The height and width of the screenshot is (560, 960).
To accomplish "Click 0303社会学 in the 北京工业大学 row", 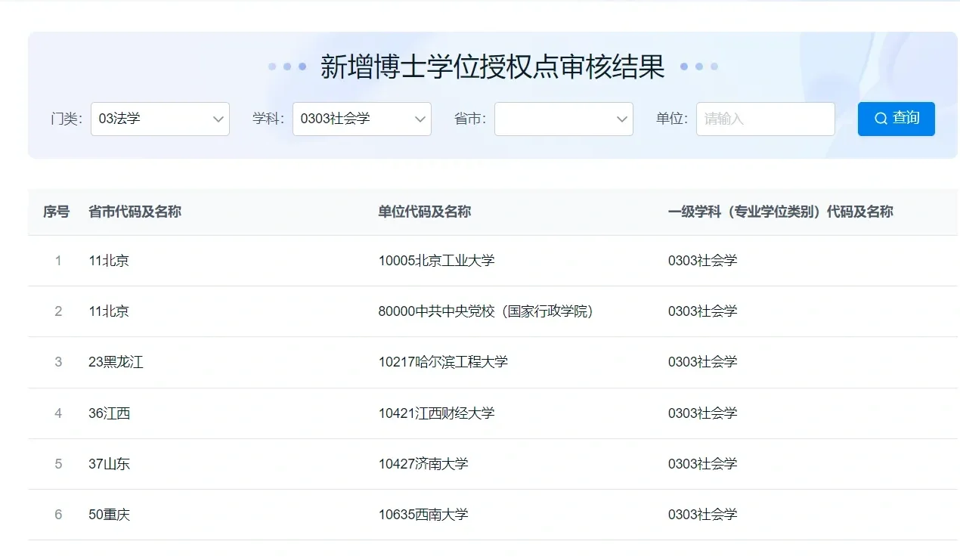I will click(702, 261).
